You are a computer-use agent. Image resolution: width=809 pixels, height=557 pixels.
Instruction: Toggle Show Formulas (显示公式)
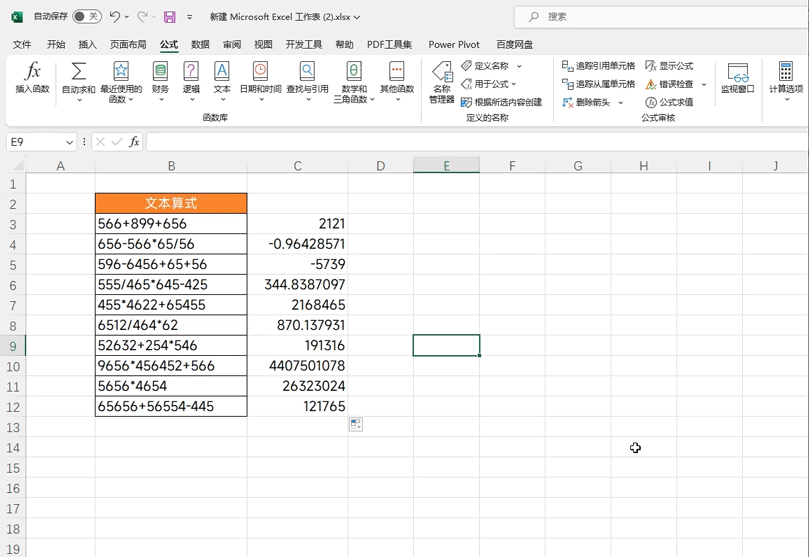point(669,66)
